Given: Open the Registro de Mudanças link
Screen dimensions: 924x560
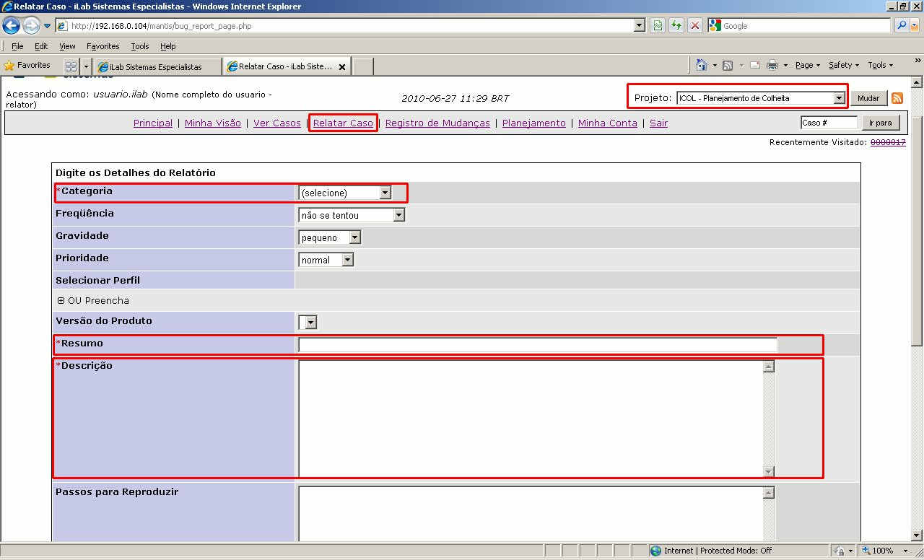Looking at the screenshot, I should pyautogui.click(x=437, y=123).
